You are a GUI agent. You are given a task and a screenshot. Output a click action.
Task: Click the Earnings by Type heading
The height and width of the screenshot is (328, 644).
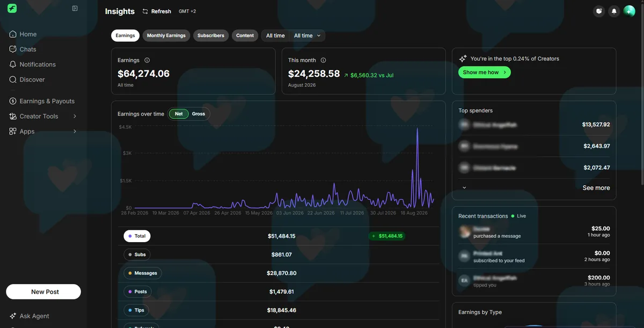[x=480, y=312]
